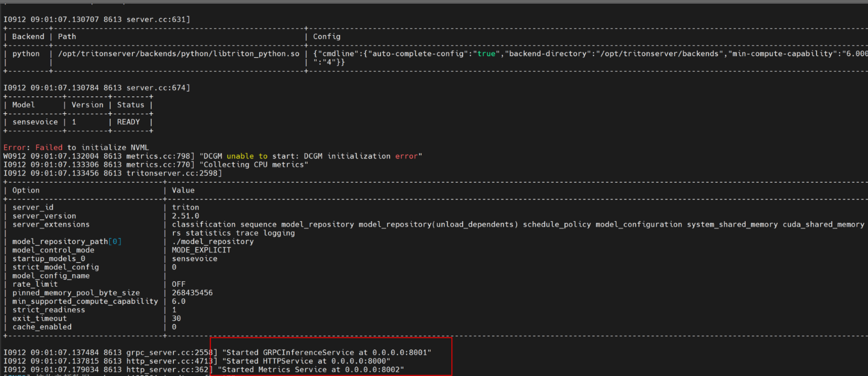Click the 'server_version' option name

tap(44, 216)
